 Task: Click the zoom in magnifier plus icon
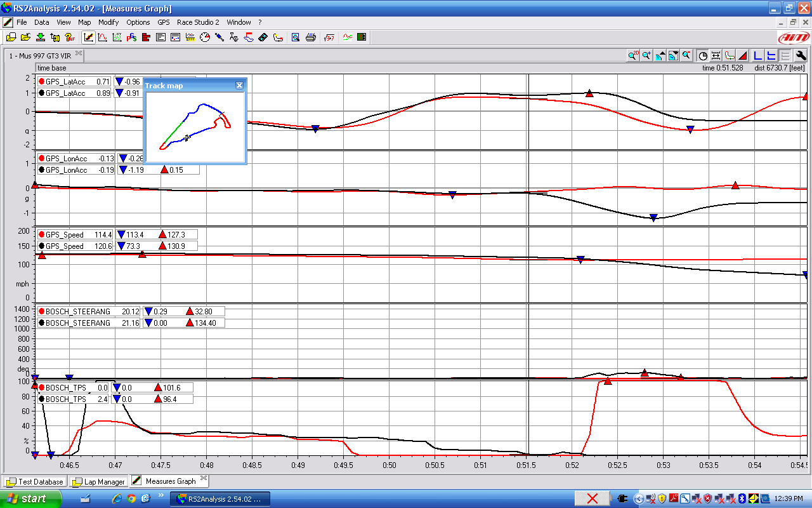[x=646, y=56]
